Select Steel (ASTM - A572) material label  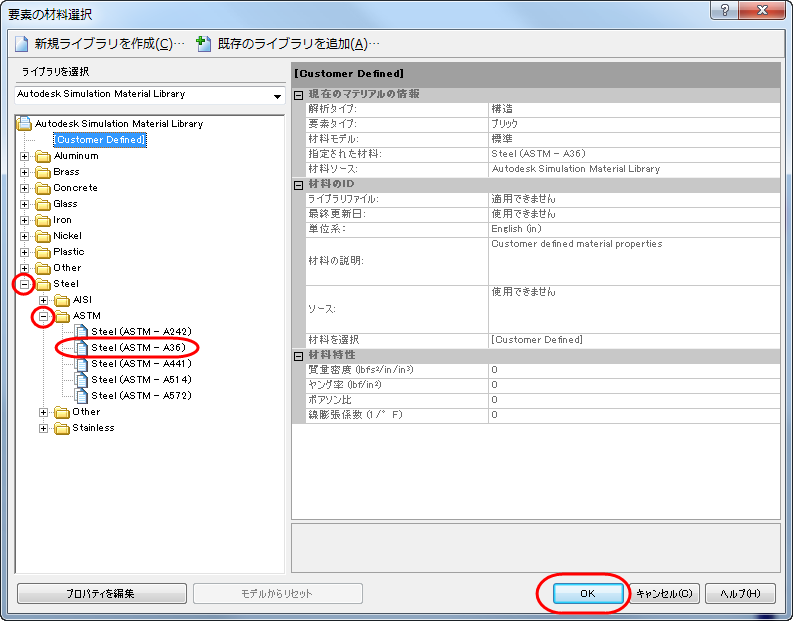141,396
